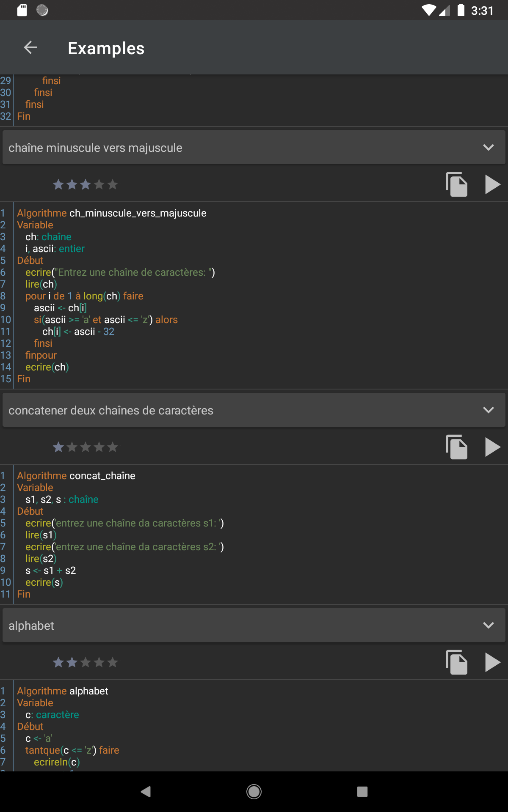The width and height of the screenshot is (508, 812).
Task: Collapse the concatener deux chaînes de caractères section
Action: point(489,410)
